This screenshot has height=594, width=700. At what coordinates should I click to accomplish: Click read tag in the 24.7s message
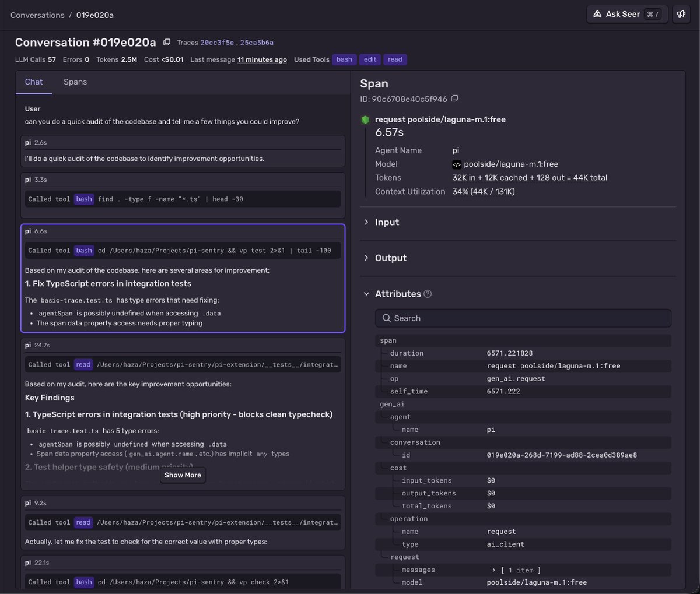pyautogui.click(x=83, y=365)
